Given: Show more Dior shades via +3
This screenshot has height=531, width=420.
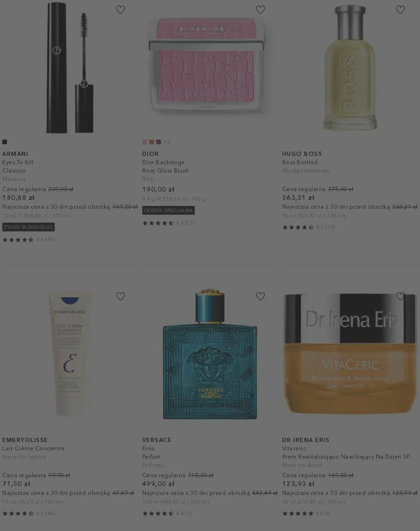Looking at the screenshot, I should (x=167, y=142).
